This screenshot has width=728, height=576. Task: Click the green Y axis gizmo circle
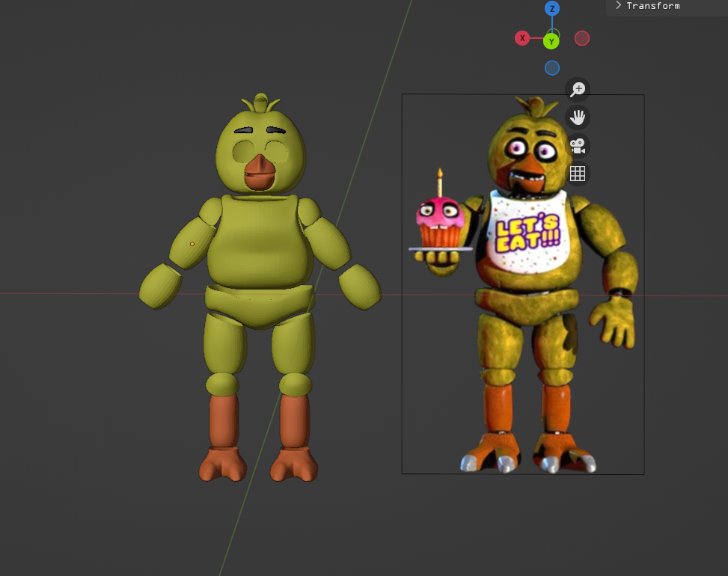coord(551,41)
